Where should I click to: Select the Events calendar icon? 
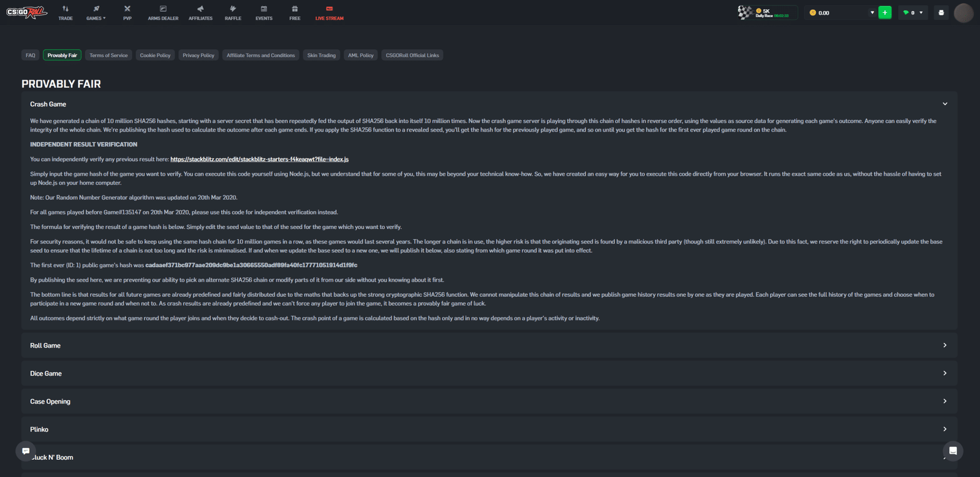pos(263,9)
